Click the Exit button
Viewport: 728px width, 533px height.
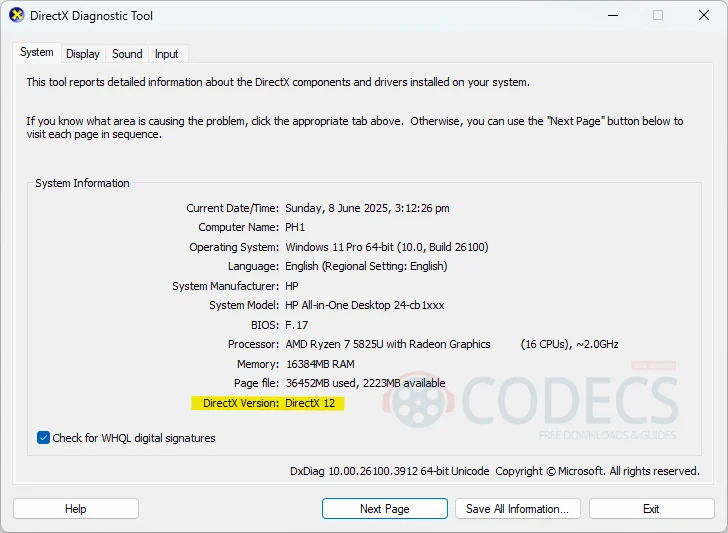[x=651, y=509]
